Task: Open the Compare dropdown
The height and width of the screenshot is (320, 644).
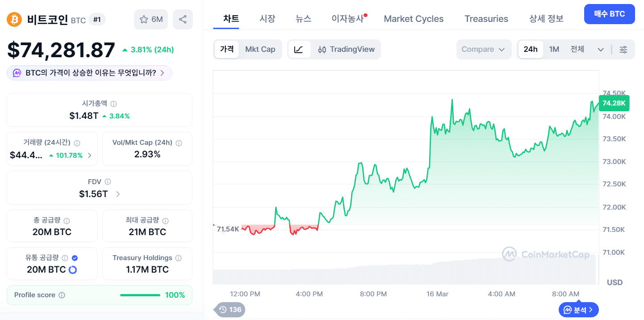Action: point(483,49)
